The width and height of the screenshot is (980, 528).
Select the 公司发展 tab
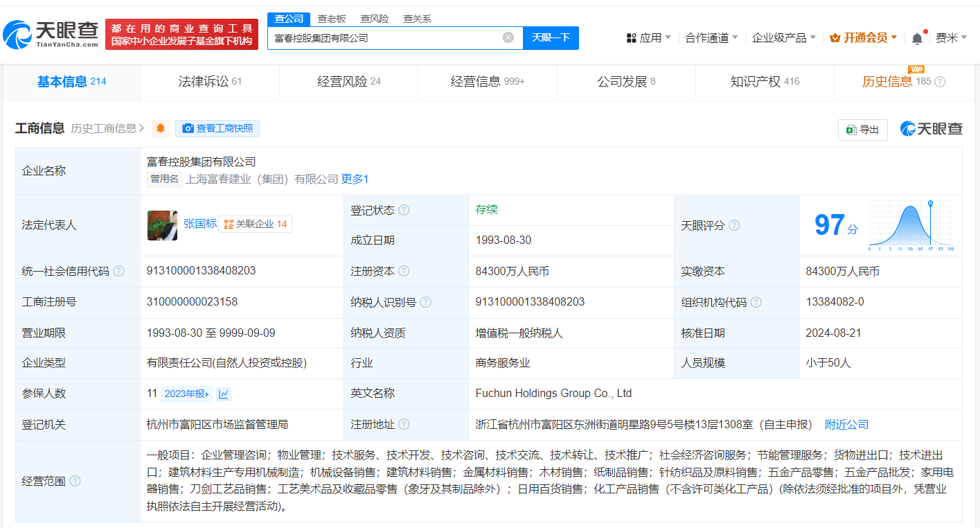[x=626, y=82]
